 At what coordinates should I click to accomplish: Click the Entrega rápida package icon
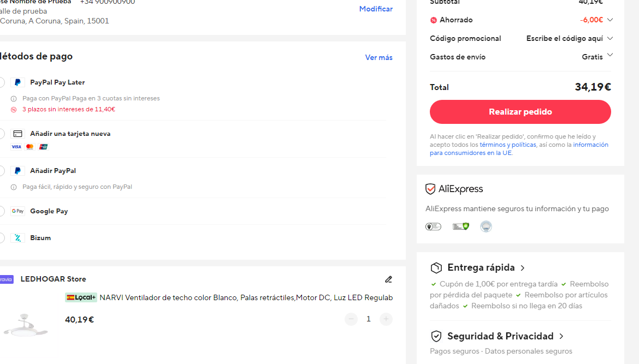click(436, 267)
